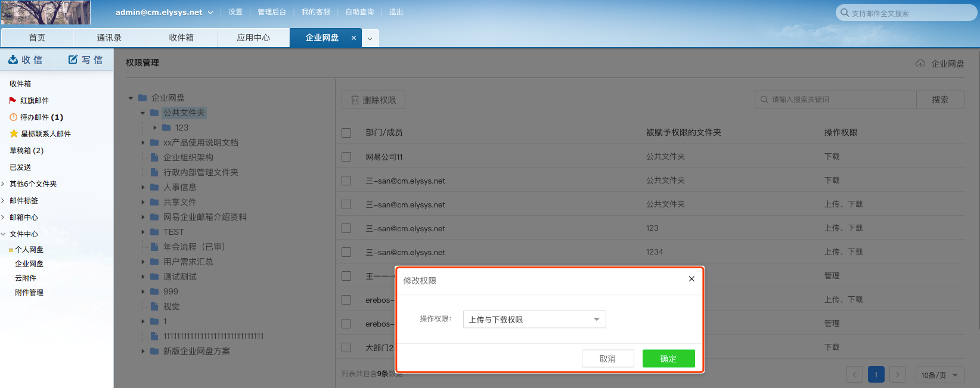Click the red flag 红旗邮件 icon

pos(13,101)
